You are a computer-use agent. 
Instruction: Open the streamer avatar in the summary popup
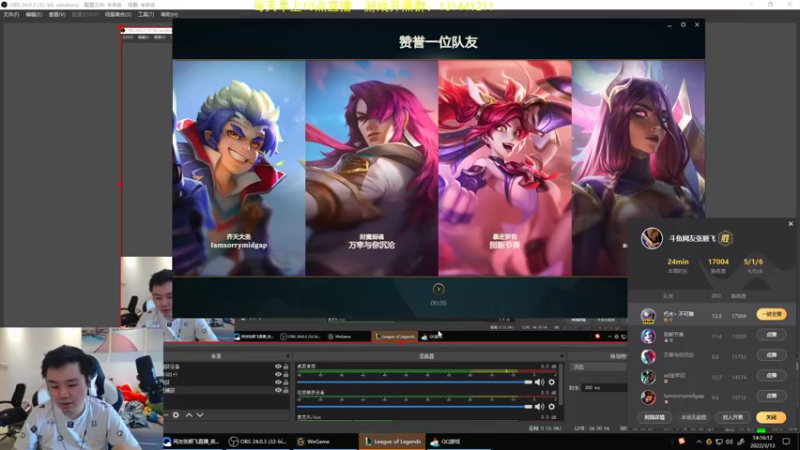tap(652, 238)
